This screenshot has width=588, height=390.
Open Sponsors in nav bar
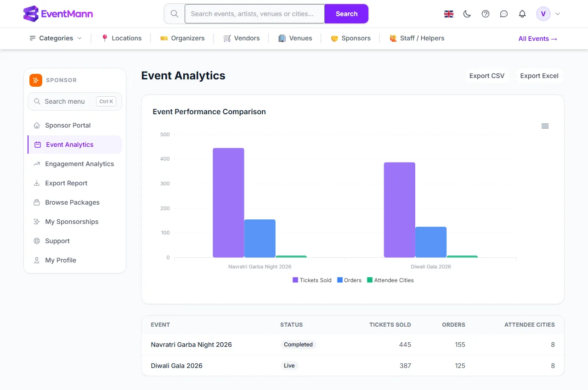click(x=351, y=38)
